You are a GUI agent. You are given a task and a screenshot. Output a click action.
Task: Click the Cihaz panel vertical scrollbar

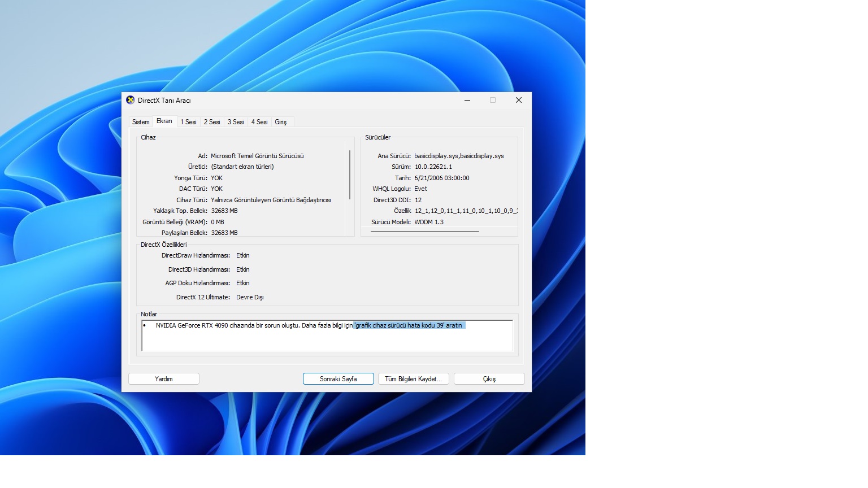(x=350, y=175)
